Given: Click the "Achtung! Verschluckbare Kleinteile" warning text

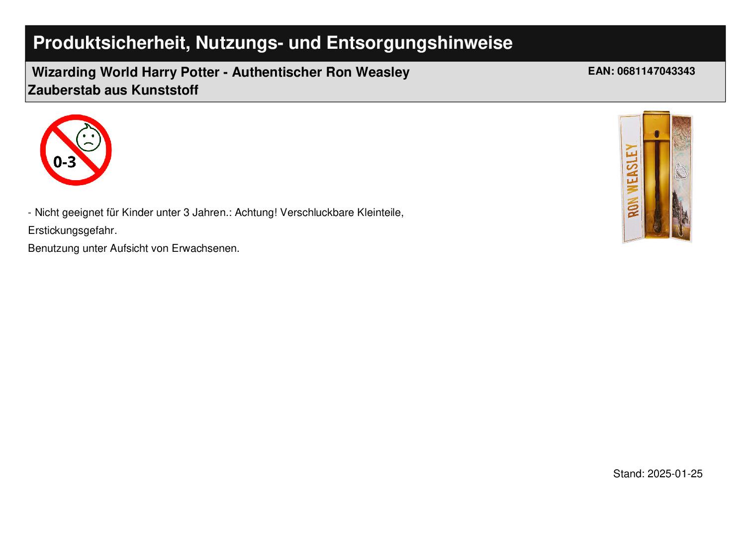Looking at the screenshot, I should point(319,213).
